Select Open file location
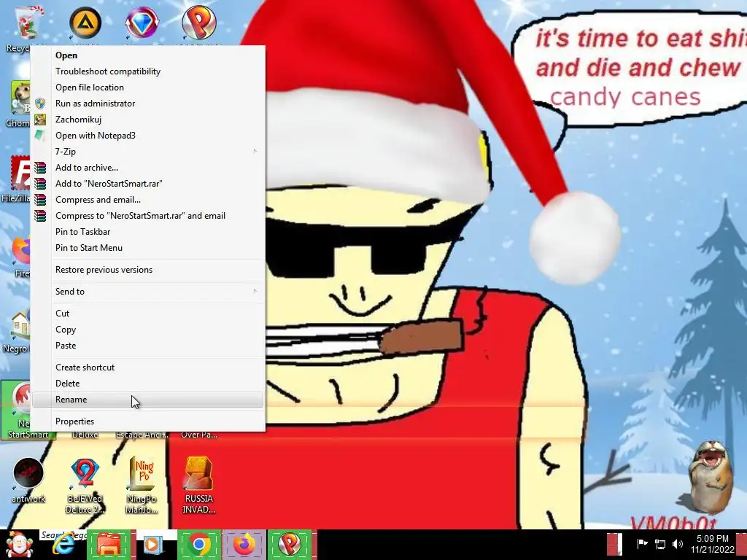 coord(147,87)
